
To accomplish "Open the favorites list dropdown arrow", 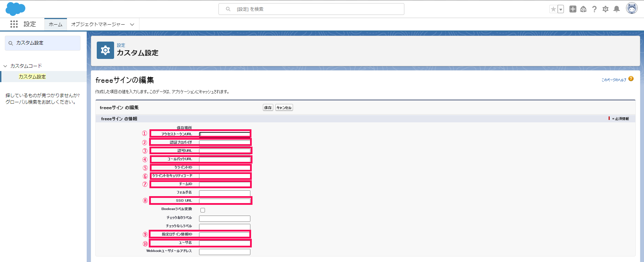I will click(x=561, y=9).
